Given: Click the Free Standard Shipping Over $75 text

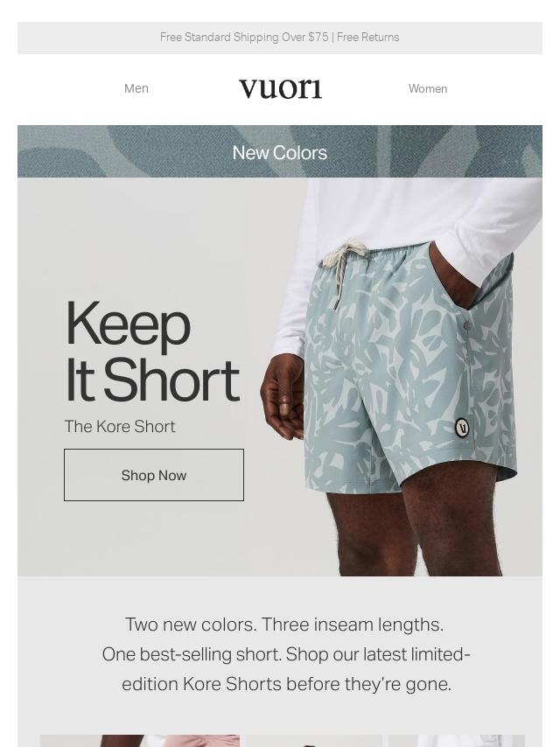Looking at the screenshot, I should (244, 37).
